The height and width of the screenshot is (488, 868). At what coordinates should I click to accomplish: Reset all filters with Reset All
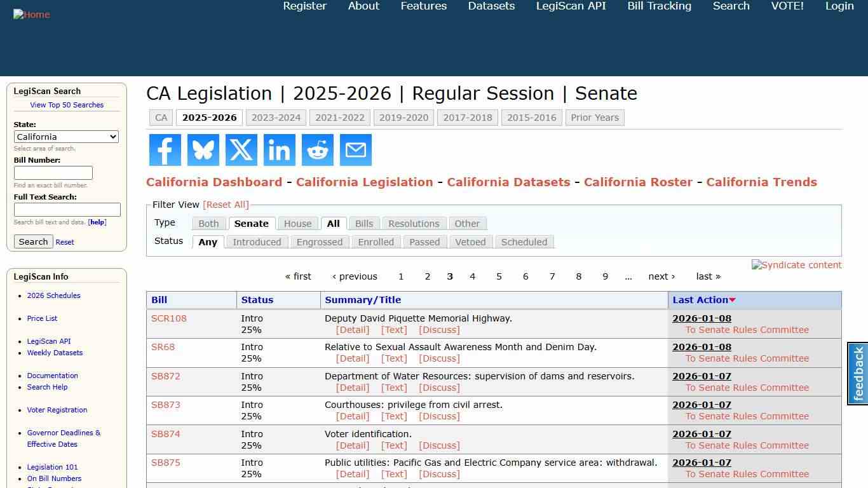click(x=226, y=204)
